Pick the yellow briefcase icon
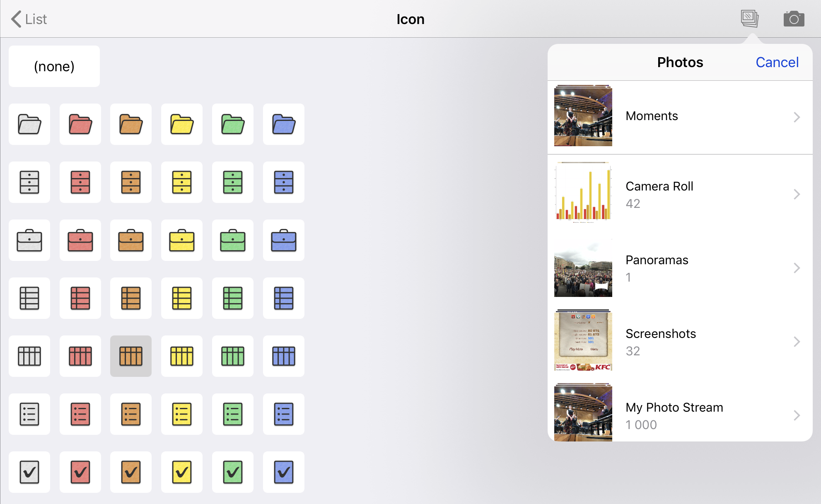 pos(182,240)
